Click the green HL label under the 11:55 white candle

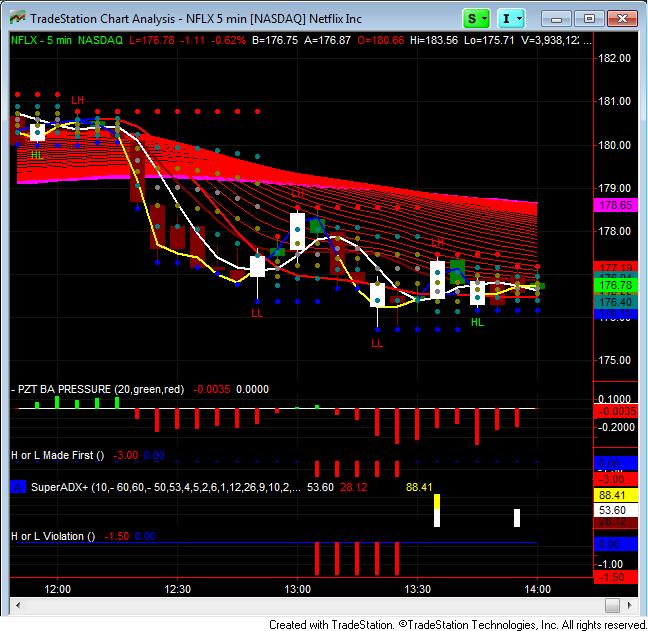tap(37, 155)
